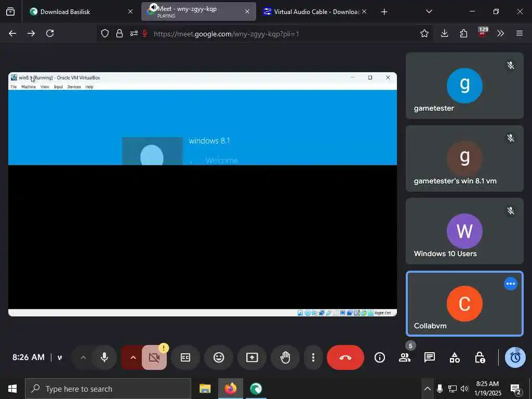The width and height of the screenshot is (532, 399).
Task: Open Input menu in shared VirtualBox window
Action: tap(58, 87)
